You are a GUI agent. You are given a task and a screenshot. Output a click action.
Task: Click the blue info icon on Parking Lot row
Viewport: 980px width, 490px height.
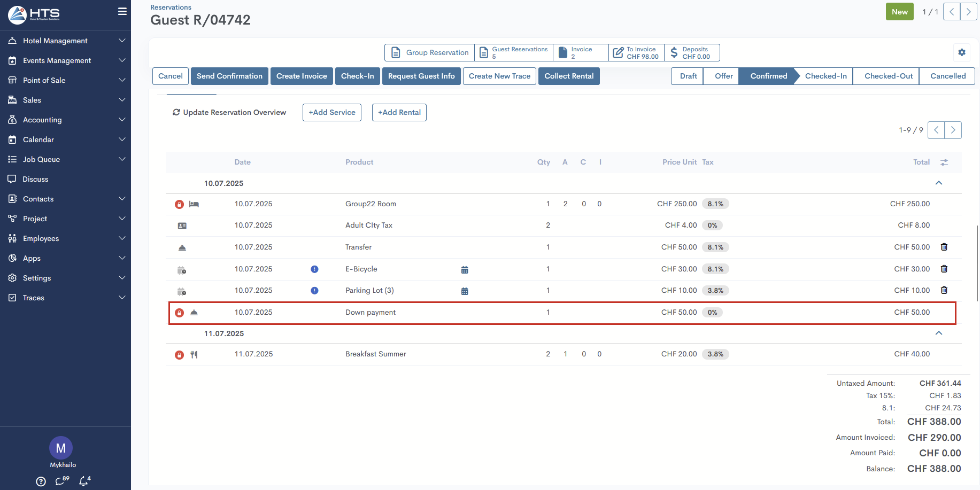point(314,291)
